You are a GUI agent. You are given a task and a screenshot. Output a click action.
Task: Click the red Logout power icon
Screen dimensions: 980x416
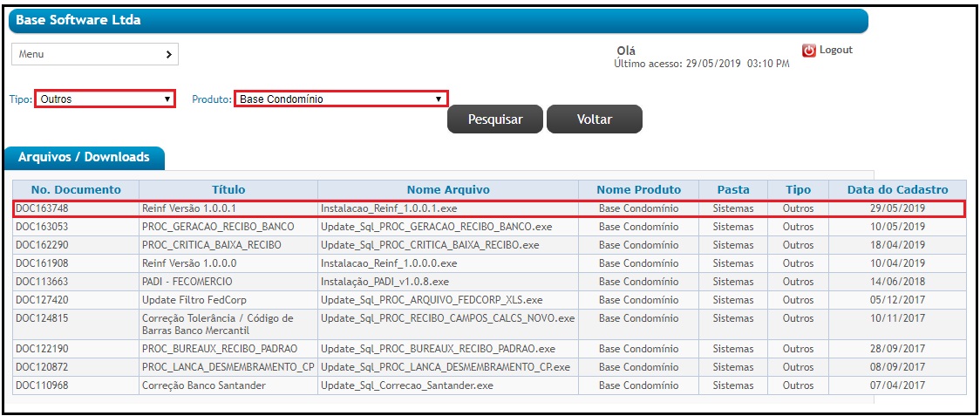coord(809,51)
